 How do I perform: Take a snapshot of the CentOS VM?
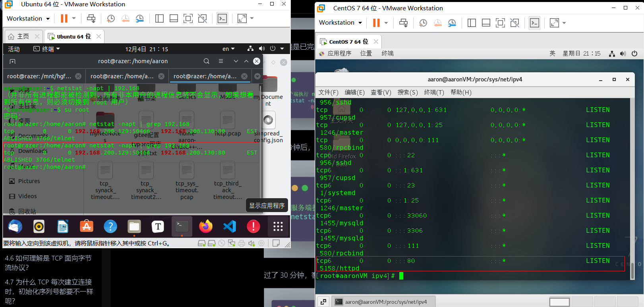point(423,23)
